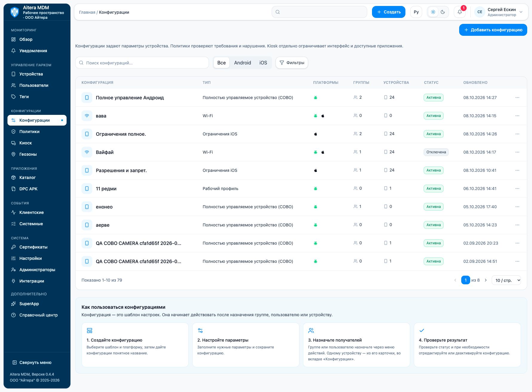Open Геозоны in sidebar
532x392 pixels.
click(37, 154)
